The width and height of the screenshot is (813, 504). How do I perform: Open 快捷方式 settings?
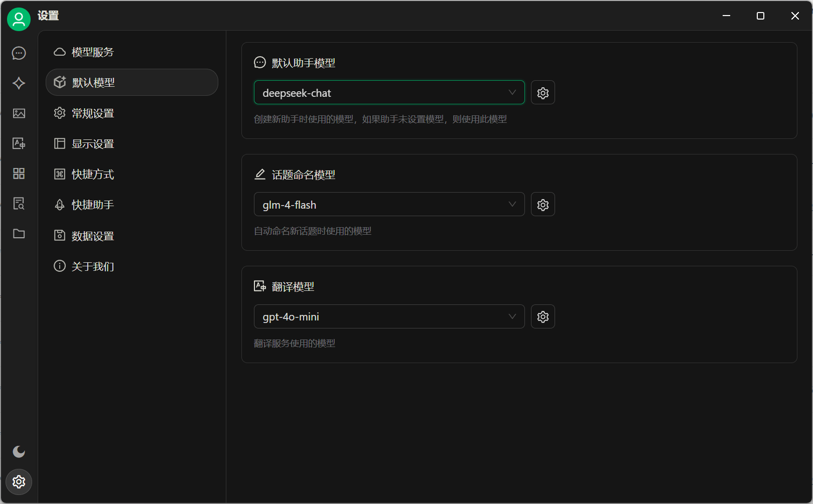click(132, 175)
